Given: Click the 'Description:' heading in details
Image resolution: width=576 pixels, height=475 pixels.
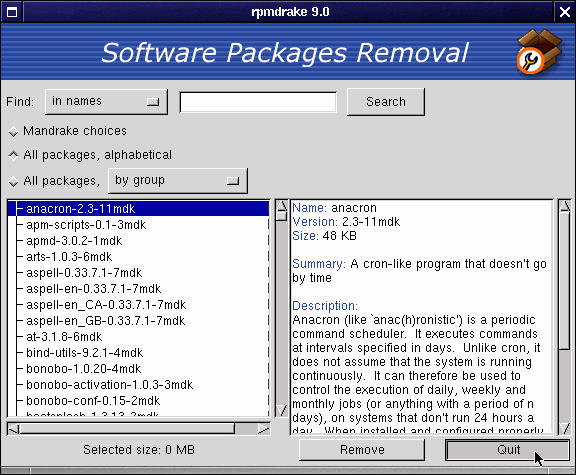Looking at the screenshot, I should point(325,306).
